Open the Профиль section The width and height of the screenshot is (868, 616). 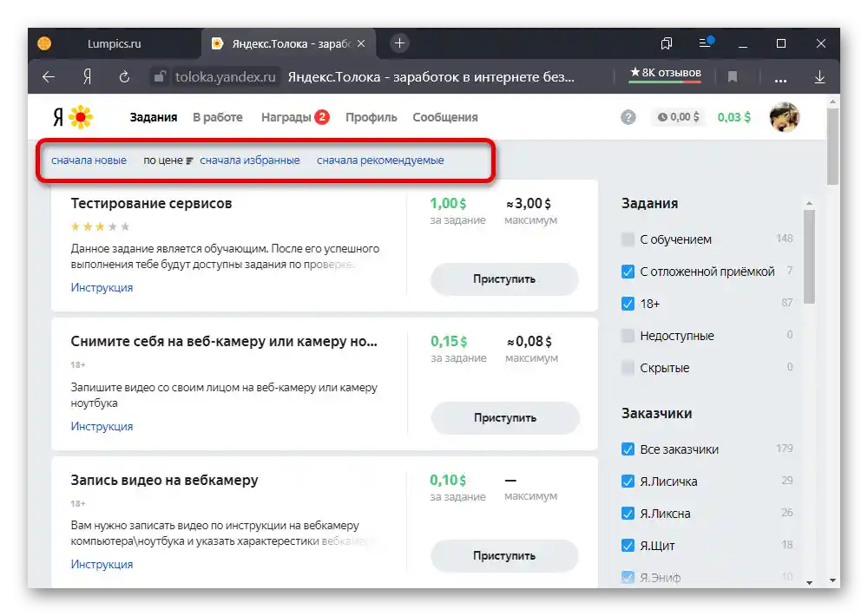click(372, 117)
